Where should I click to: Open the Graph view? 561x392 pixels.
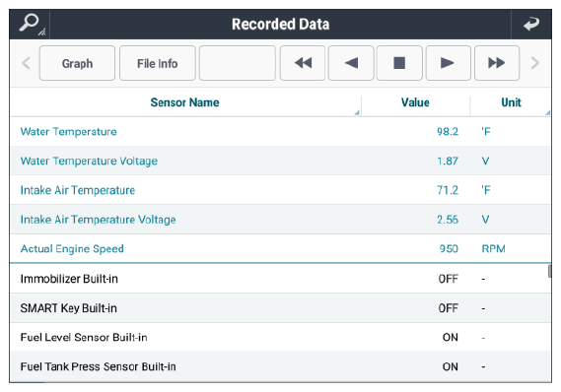(77, 63)
